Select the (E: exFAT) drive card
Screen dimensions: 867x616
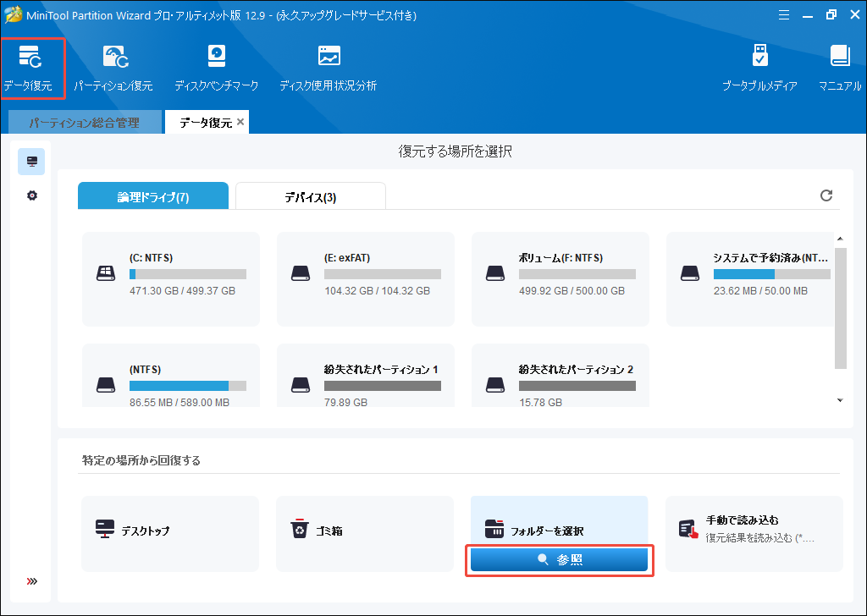pos(366,279)
